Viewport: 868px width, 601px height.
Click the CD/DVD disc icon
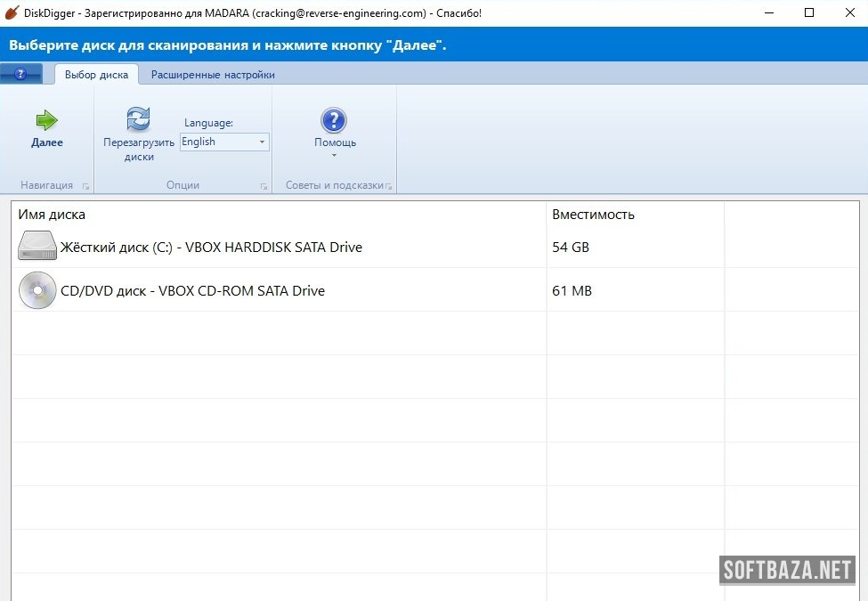(37, 290)
